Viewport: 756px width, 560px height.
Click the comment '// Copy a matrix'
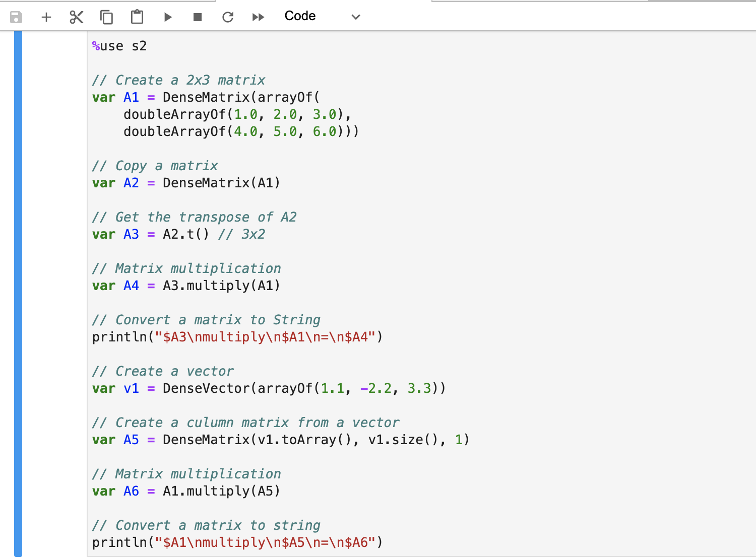(x=155, y=166)
